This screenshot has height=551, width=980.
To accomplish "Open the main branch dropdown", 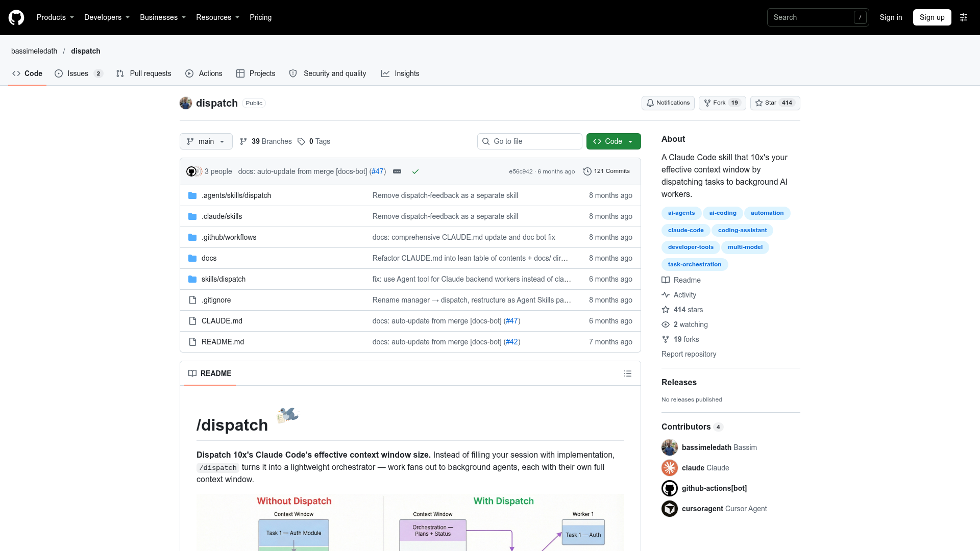I will [x=206, y=141].
